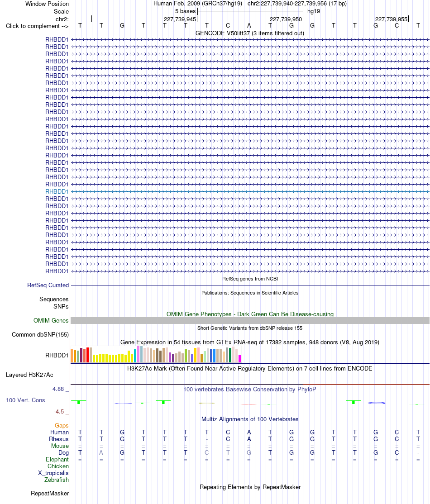Click the '5 bases' scale bar label
The width and height of the screenshot is (430, 504).
coord(185,11)
